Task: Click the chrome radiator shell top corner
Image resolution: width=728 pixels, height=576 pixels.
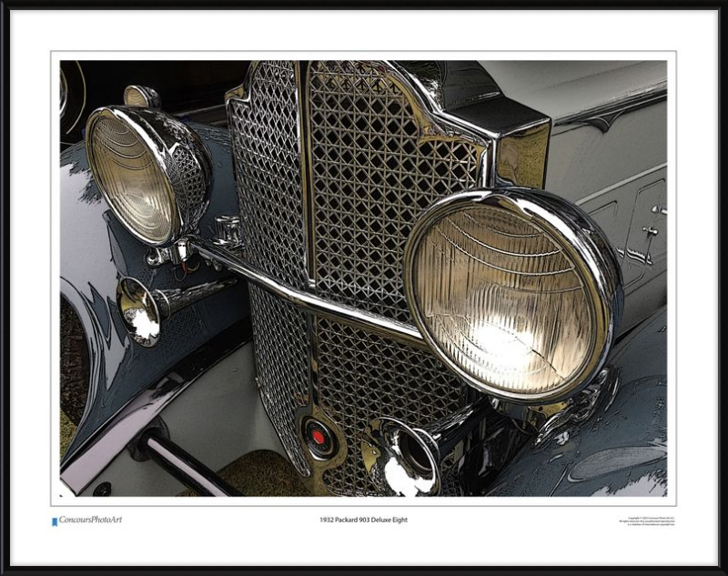Action: [x=521, y=127]
